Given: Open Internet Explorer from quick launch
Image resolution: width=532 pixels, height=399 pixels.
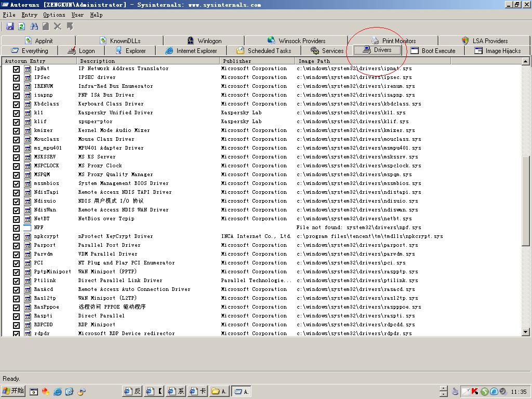Looking at the screenshot, I should 58,392.
